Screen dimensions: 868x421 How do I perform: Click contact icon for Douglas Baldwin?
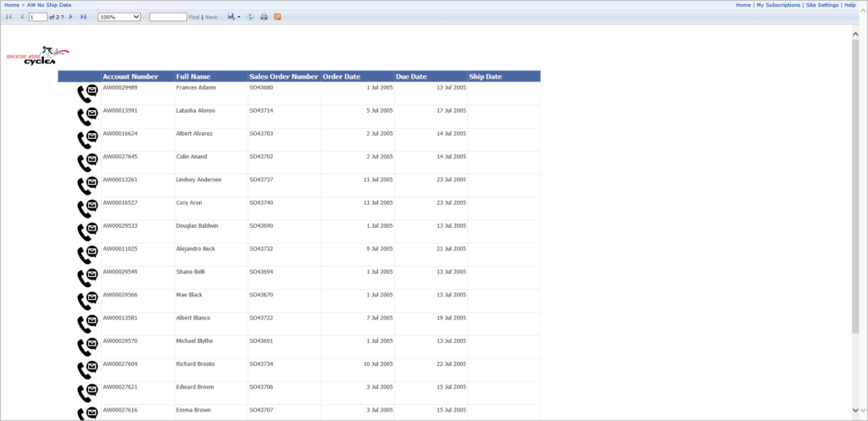point(87,232)
